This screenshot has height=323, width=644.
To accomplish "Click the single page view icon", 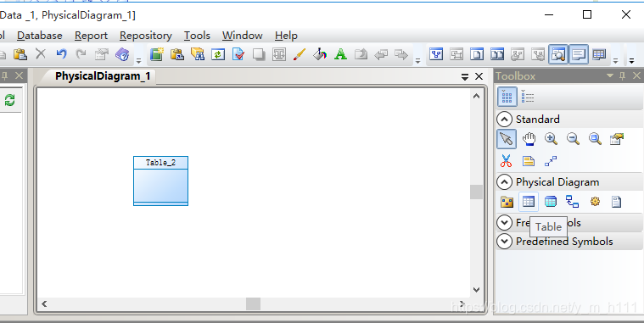I will pyautogui.click(x=477, y=54).
